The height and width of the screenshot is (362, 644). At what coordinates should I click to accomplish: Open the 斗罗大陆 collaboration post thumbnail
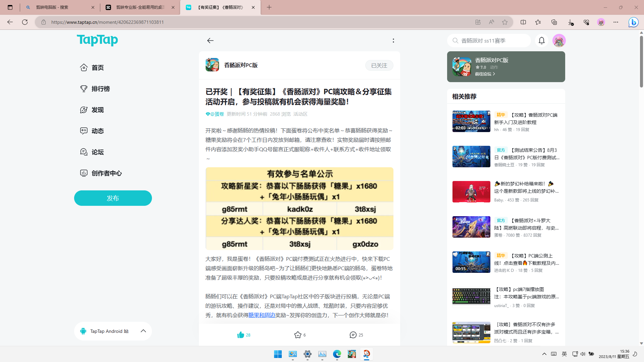(471, 227)
